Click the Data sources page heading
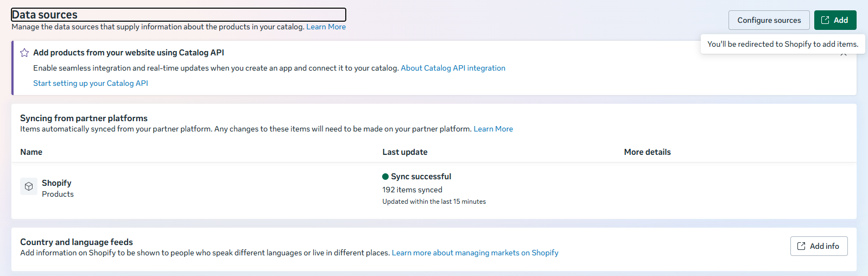This screenshot has width=868, height=276. [45, 15]
